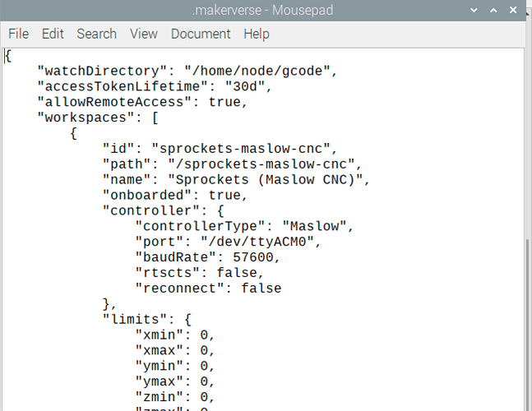Click the "controller" key

151,210
